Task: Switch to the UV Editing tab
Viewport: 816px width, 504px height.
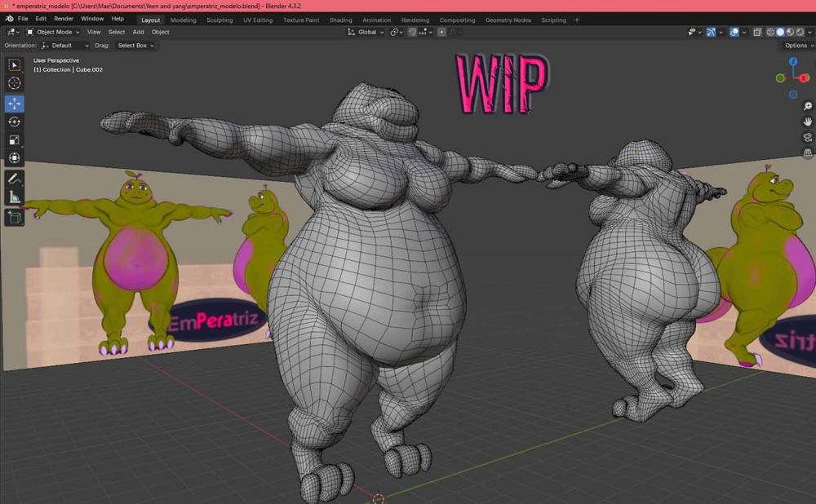Action: pyautogui.click(x=258, y=20)
